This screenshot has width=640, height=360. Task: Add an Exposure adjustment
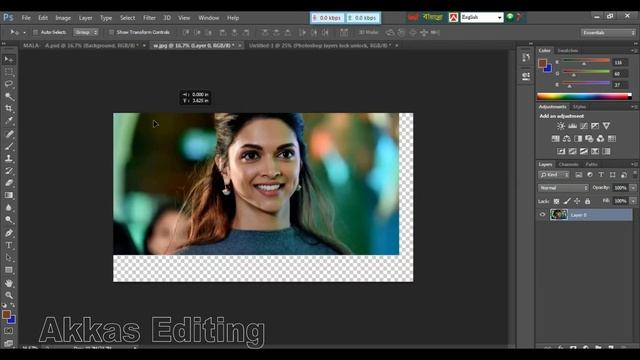(595, 126)
